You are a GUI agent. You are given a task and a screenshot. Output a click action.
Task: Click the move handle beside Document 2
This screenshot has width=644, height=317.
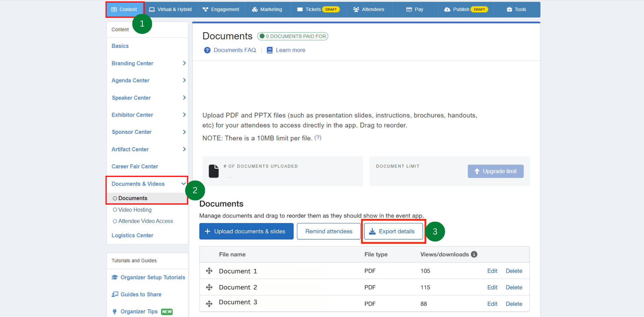click(209, 287)
